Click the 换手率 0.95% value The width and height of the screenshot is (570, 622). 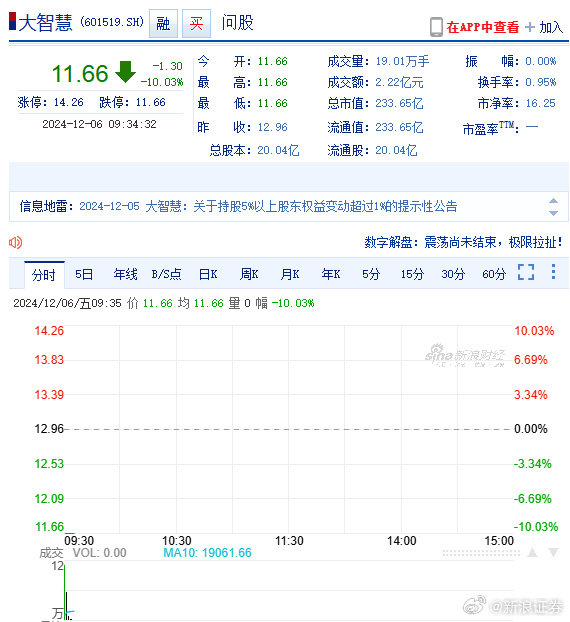point(541,82)
